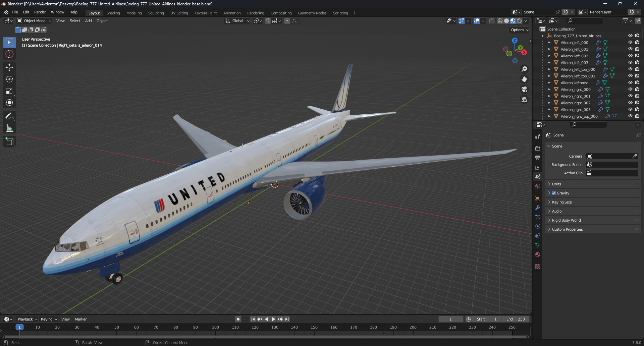The height and width of the screenshot is (346, 644).
Task: Open the Global orientation dropdown
Action: (237, 21)
